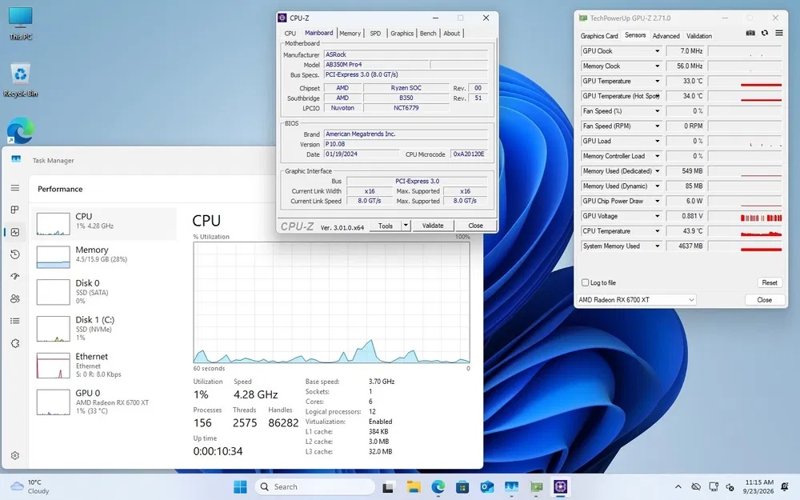The width and height of the screenshot is (800, 500).
Task: Open Task Manager hamburger navigation menu
Action: coord(15,188)
